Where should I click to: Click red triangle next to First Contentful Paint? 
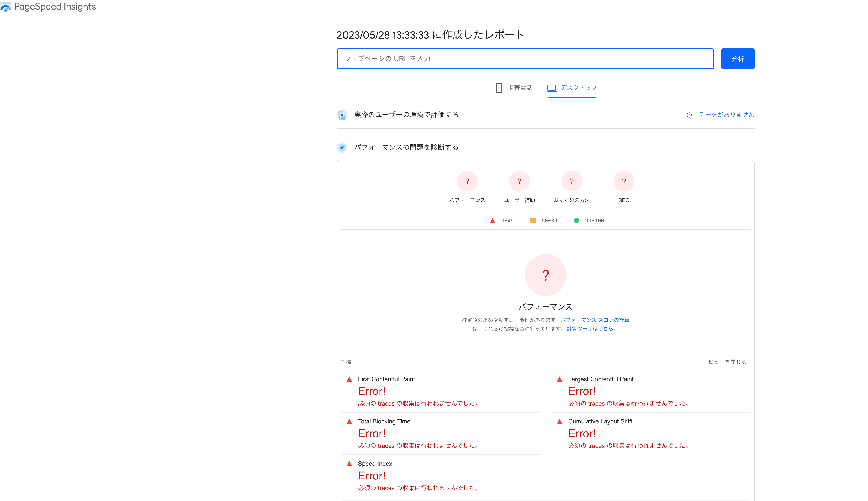[x=349, y=379]
